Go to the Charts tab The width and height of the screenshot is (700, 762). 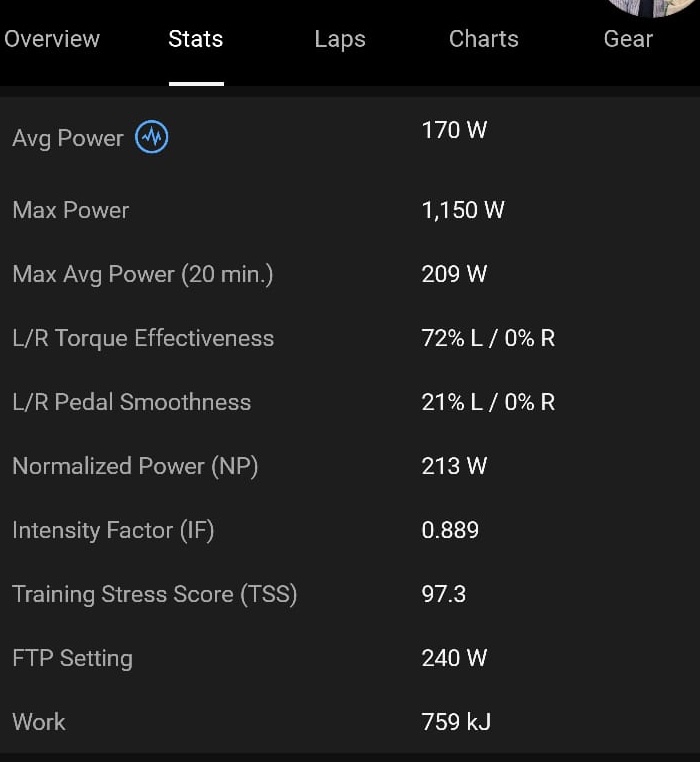[x=484, y=39]
